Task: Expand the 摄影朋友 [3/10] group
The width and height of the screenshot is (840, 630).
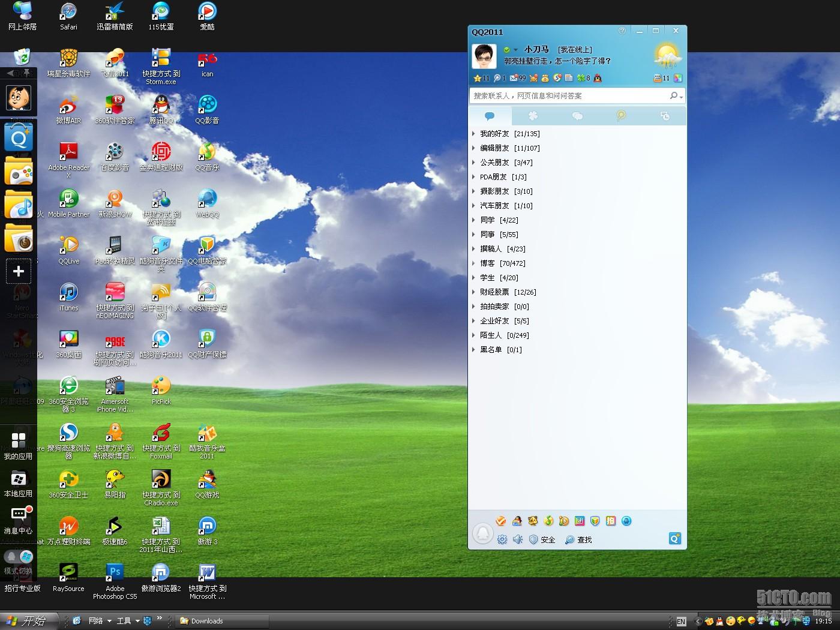Action: 577,191
